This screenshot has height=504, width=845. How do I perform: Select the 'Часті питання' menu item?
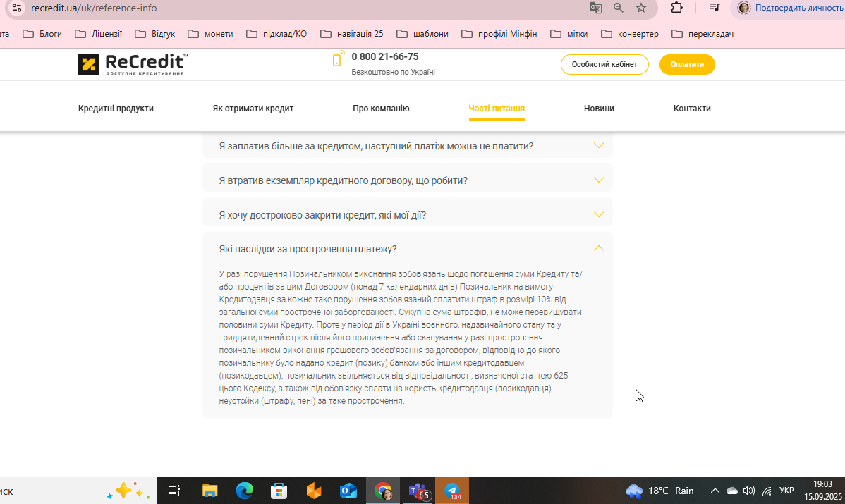tap(497, 109)
